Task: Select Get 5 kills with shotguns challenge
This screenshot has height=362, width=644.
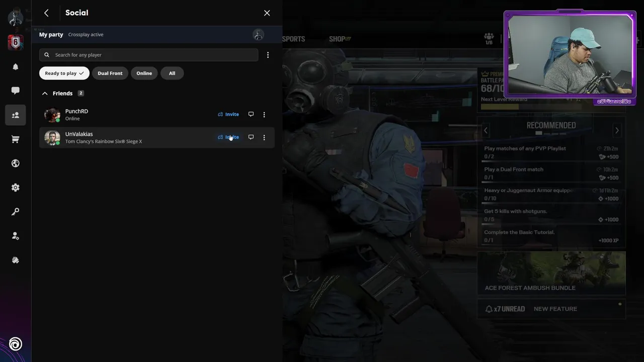Action: click(551, 215)
